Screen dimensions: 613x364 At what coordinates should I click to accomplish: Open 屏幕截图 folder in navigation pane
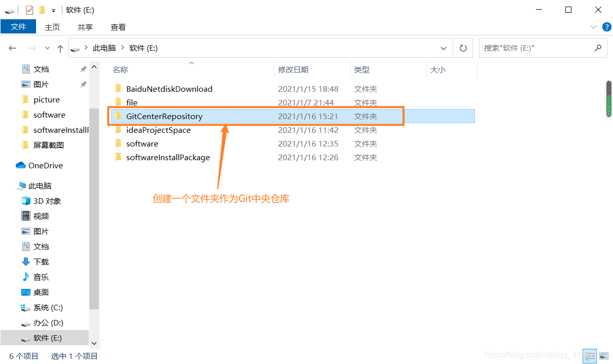(x=48, y=145)
